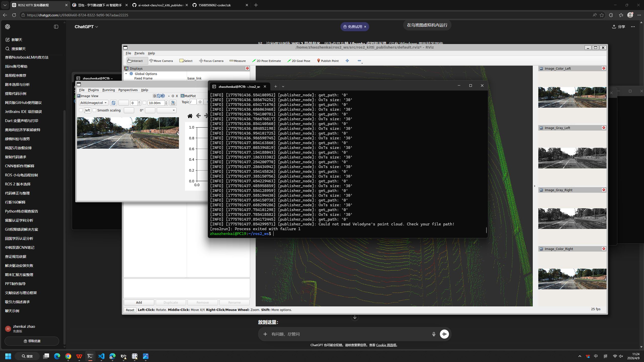Open the browser tab search dropdown
This screenshot has width=644, height=362.
[x=5, y=5]
